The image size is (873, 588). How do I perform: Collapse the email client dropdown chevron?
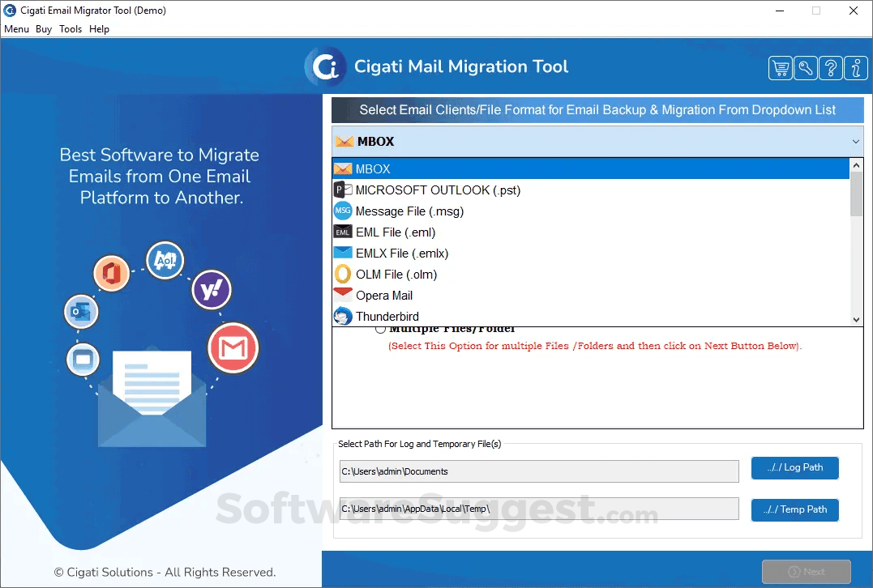pyautogui.click(x=855, y=140)
